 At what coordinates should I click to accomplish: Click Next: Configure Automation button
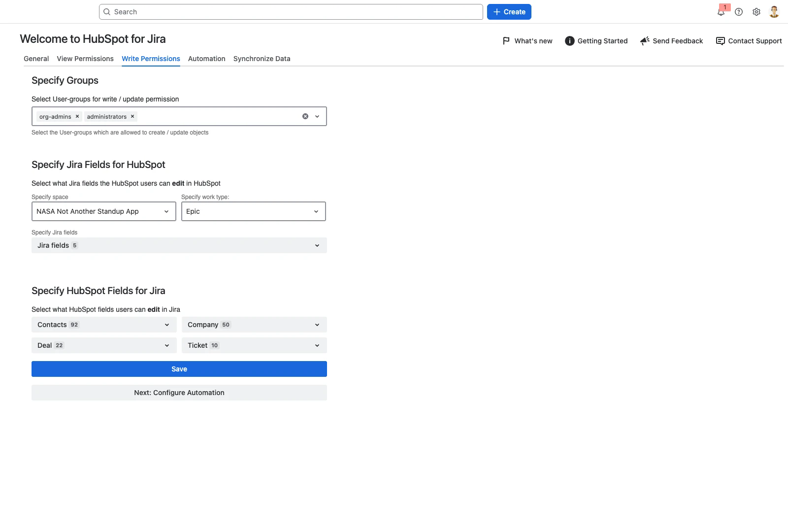click(179, 393)
